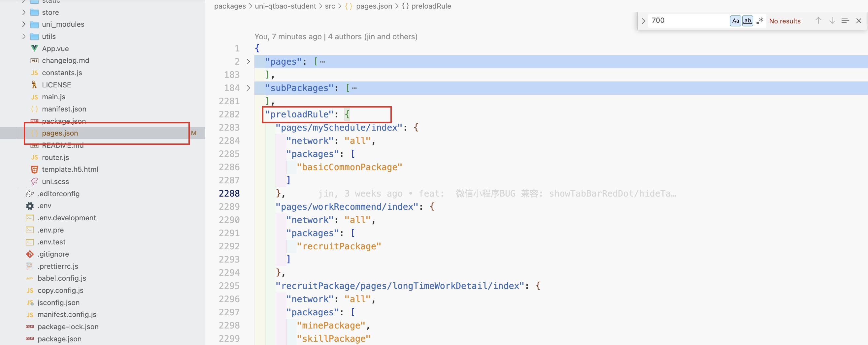Open main.js file
The height and width of the screenshot is (345, 868).
(x=53, y=97)
